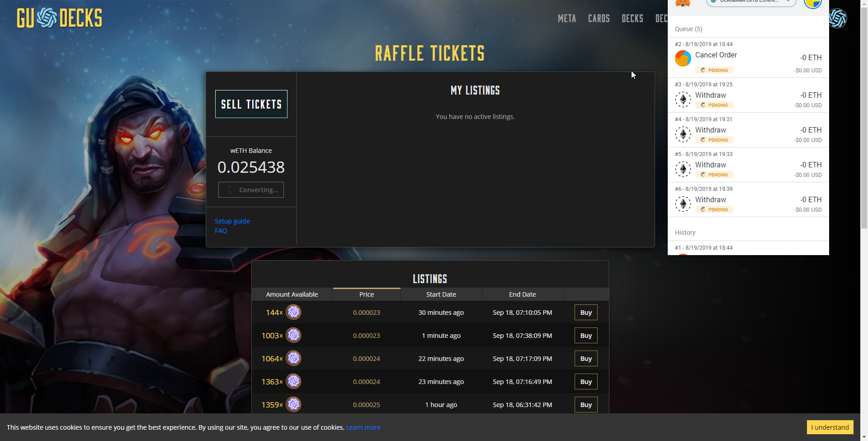Sort listings by Amount Available column
The image size is (868, 441).
click(292, 294)
